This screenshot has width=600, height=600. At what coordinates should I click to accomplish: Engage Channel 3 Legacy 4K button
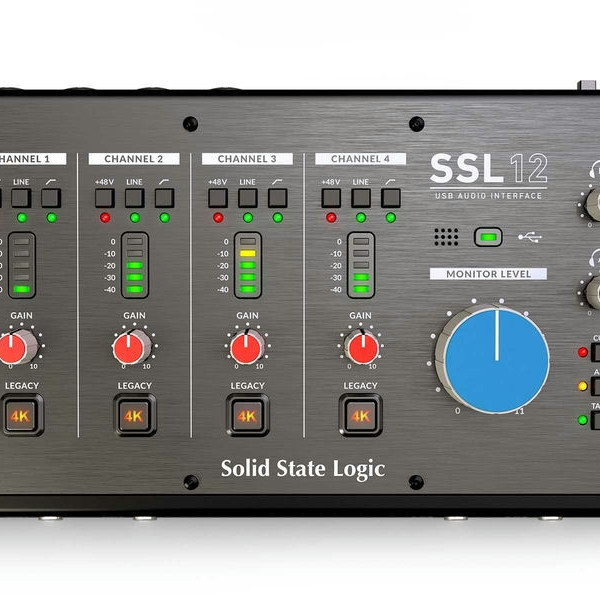tap(248, 416)
